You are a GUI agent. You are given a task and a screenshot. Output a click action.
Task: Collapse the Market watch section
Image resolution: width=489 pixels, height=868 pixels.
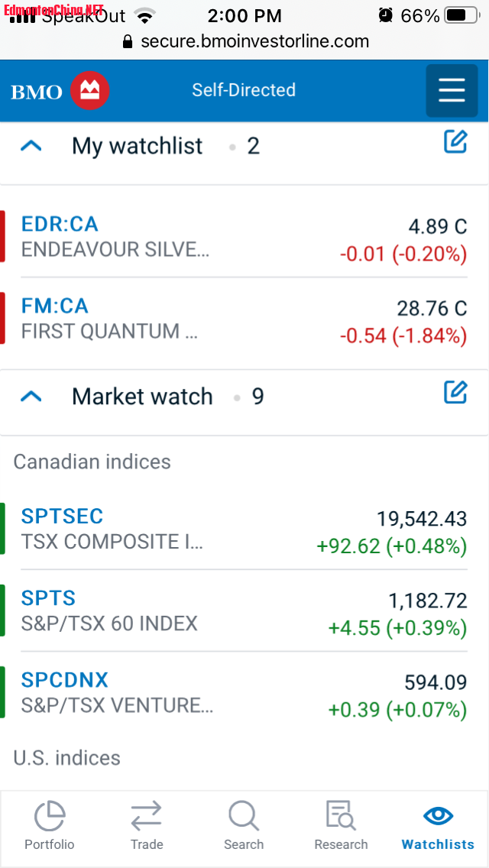pos(31,396)
